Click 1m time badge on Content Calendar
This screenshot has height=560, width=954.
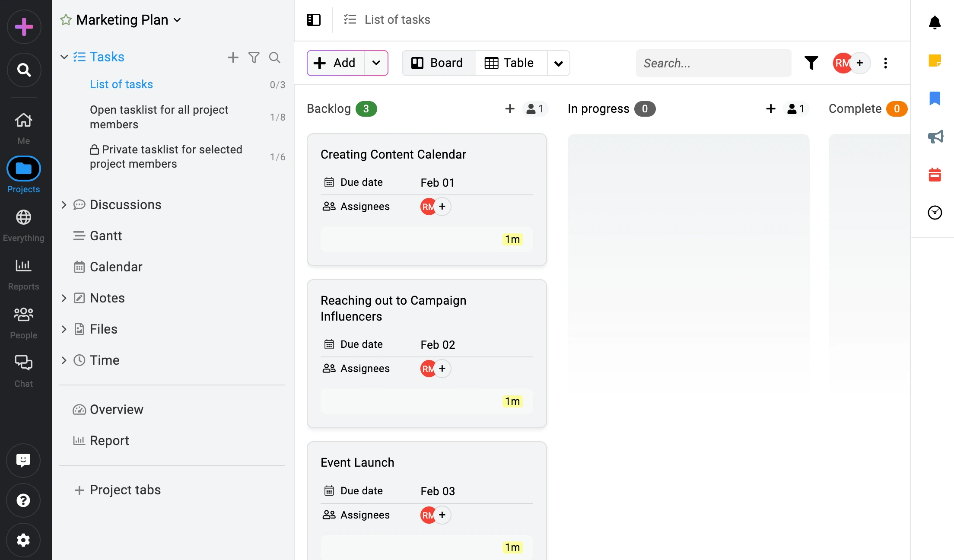(x=512, y=239)
